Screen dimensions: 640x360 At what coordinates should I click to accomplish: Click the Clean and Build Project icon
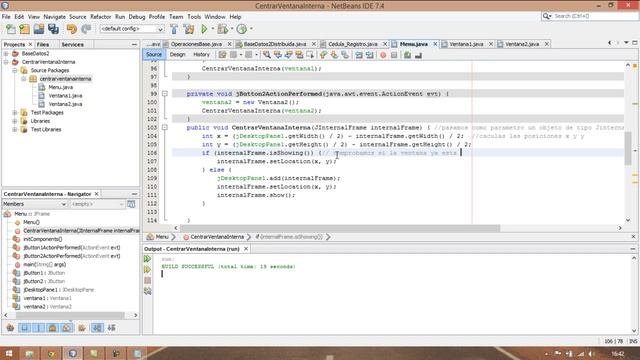(x=189, y=29)
